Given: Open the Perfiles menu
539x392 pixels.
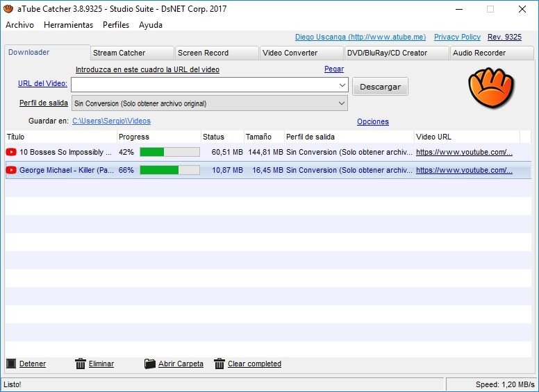Looking at the screenshot, I should (116, 25).
